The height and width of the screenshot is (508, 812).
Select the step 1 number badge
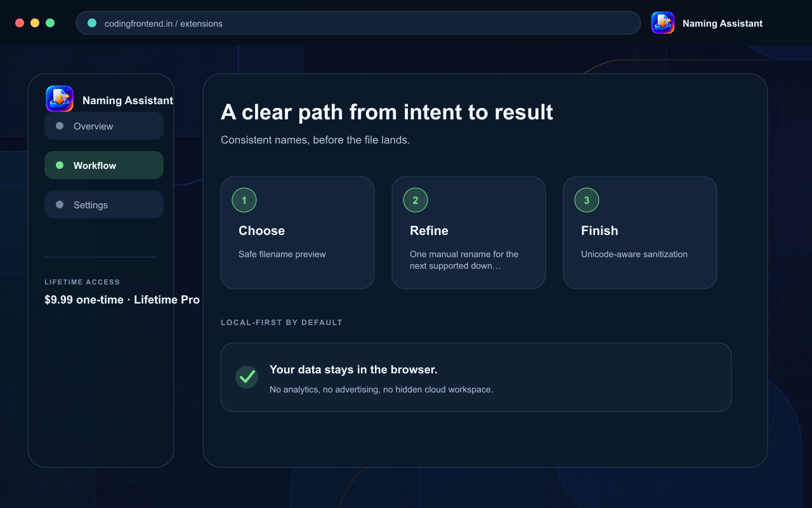(244, 200)
